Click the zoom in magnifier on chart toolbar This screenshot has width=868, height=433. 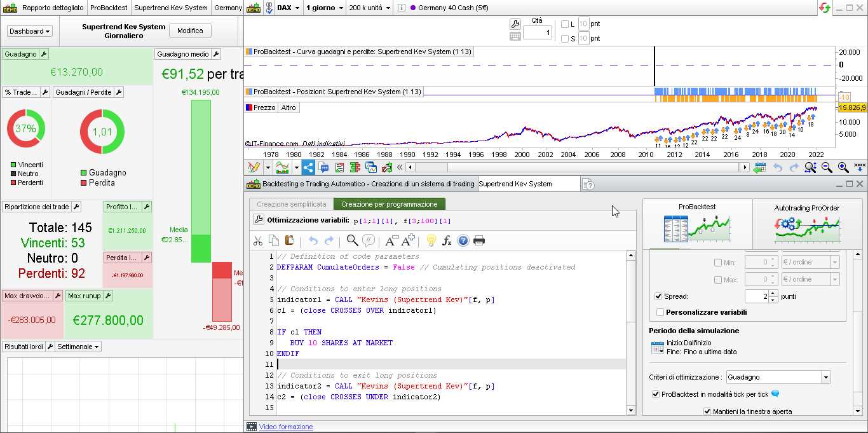pos(843,167)
